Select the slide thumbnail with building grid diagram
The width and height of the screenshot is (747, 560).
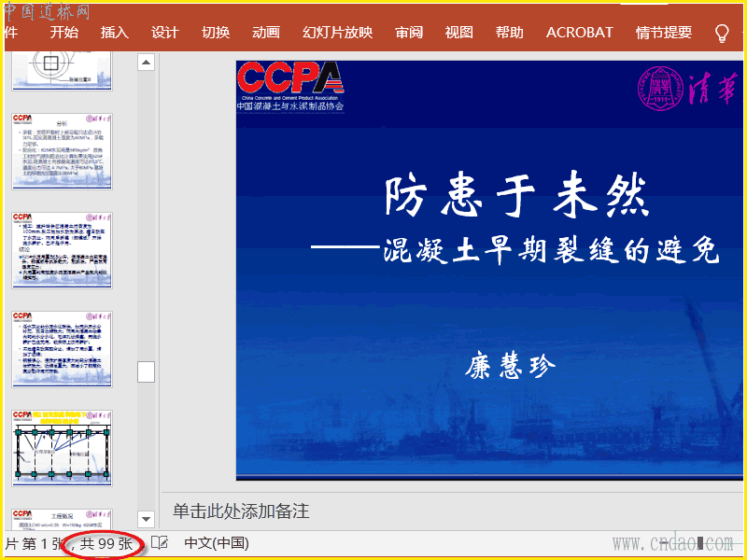(x=62, y=448)
